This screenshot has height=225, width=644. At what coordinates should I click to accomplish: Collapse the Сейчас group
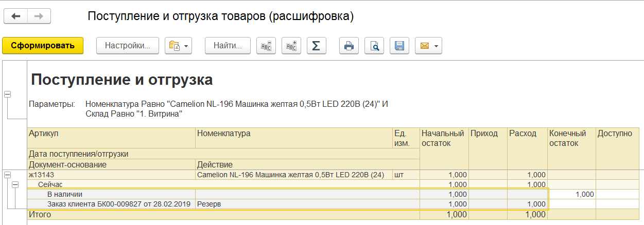coord(15,184)
